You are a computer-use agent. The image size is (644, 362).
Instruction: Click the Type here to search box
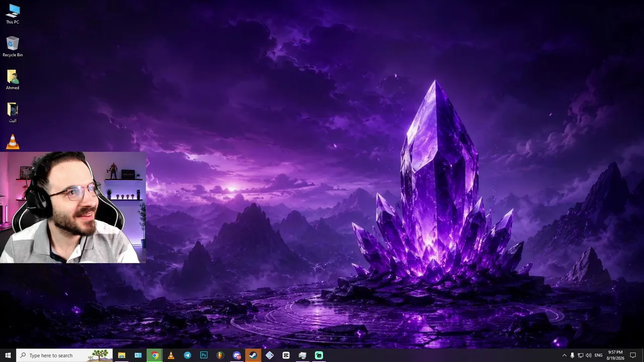pos(64,355)
